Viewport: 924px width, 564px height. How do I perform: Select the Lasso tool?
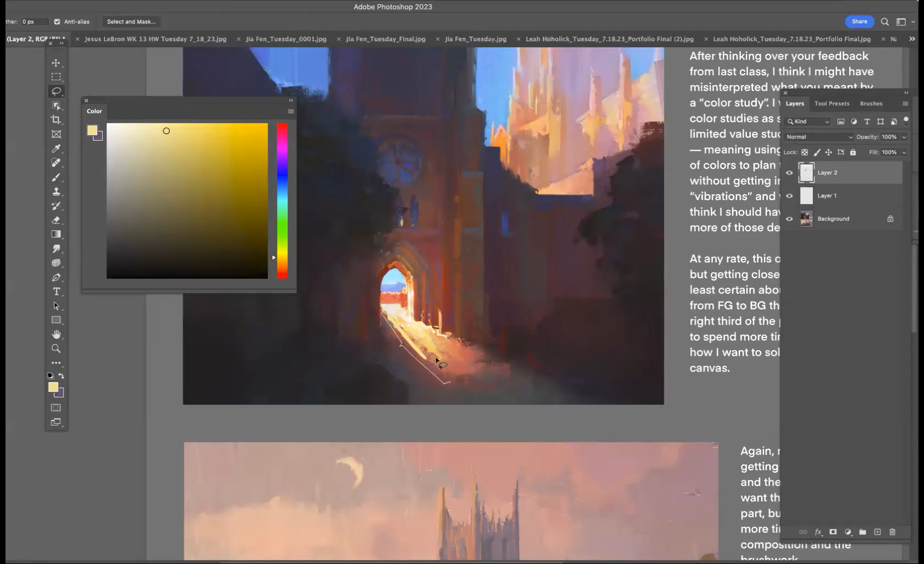coord(56,92)
